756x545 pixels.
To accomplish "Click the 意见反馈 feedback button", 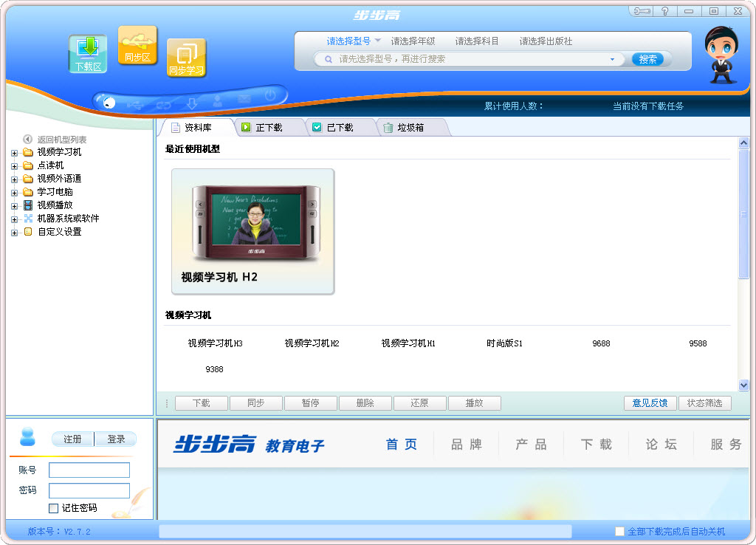I will coord(650,403).
